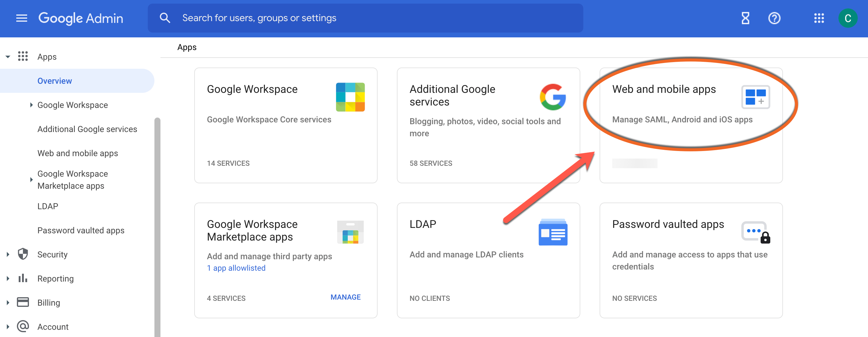
Task: Collapse the Apps section arrow
Action: pos(8,56)
